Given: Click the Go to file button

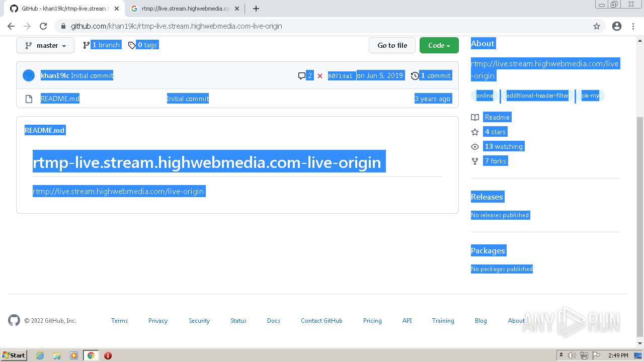Looking at the screenshot, I should (392, 45).
